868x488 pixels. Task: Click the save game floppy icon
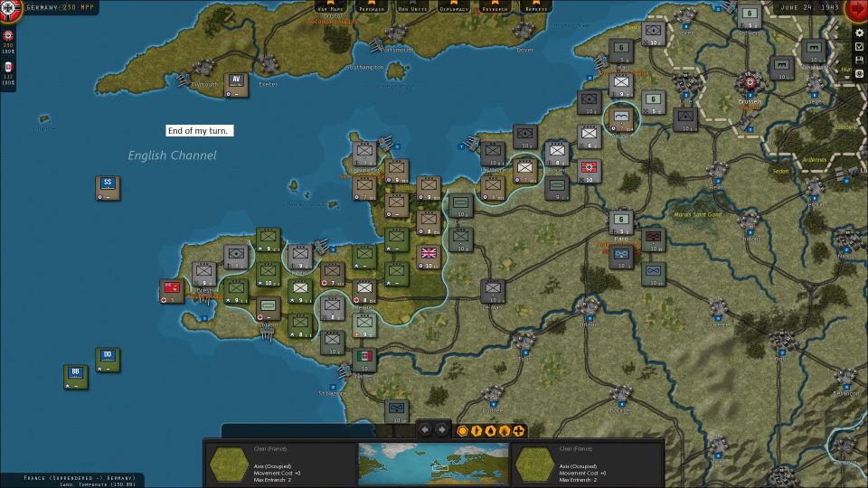tap(860, 60)
